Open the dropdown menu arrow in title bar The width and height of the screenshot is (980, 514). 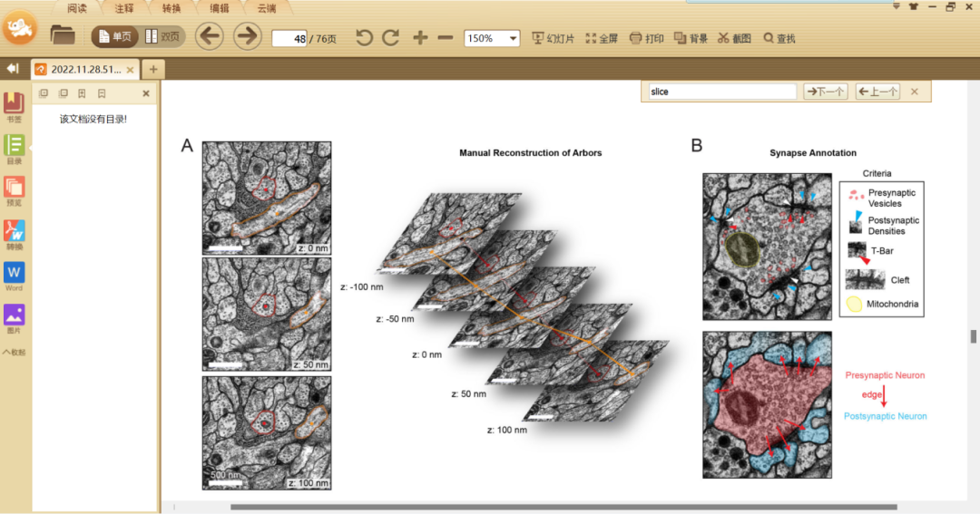pyautogui.click(x=896, y=6)
